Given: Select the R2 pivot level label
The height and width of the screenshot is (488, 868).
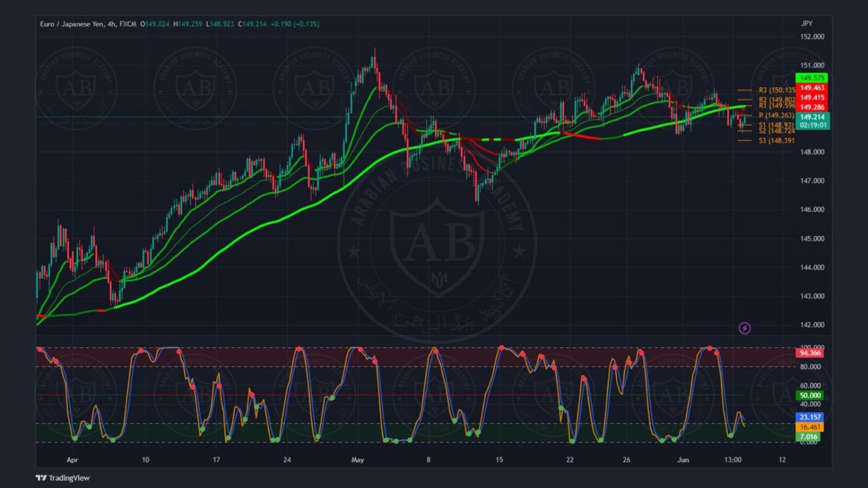Looking at the screenshot, I should point(777,100).
